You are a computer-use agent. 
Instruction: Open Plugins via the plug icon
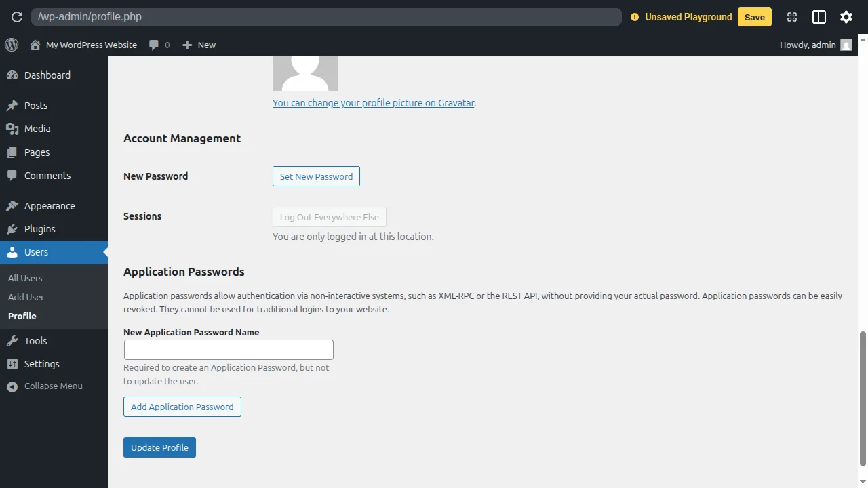(12, 229)
